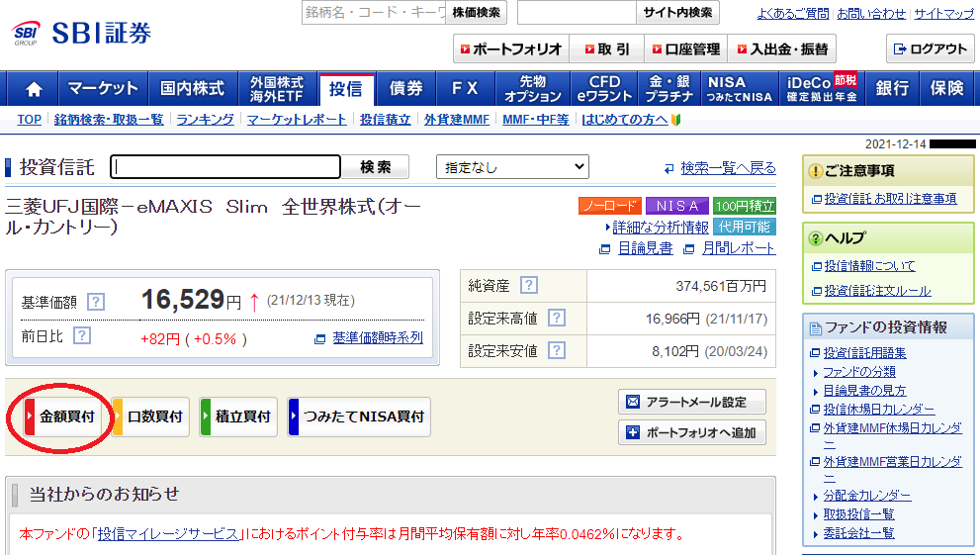Open the 先物オプション tab
This screenshot has height=555, width=980.
pyautogui.click(x=533, y=89)
